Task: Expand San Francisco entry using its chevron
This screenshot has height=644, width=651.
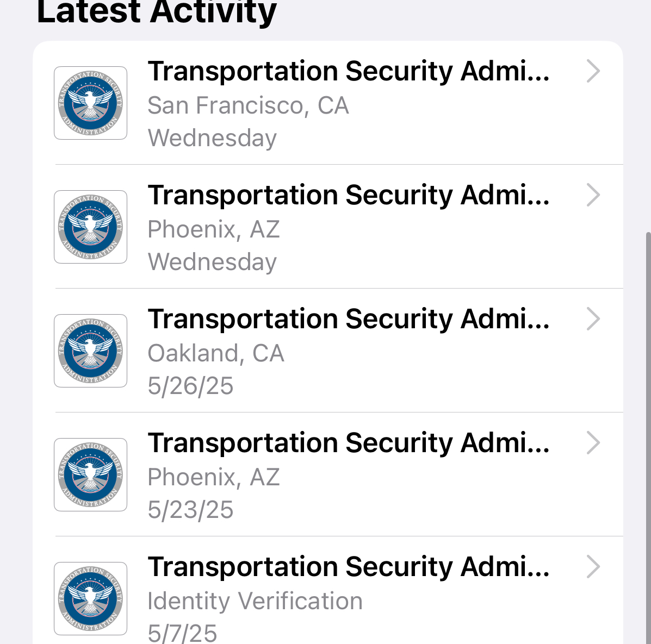Action: (x=593, y=71)
